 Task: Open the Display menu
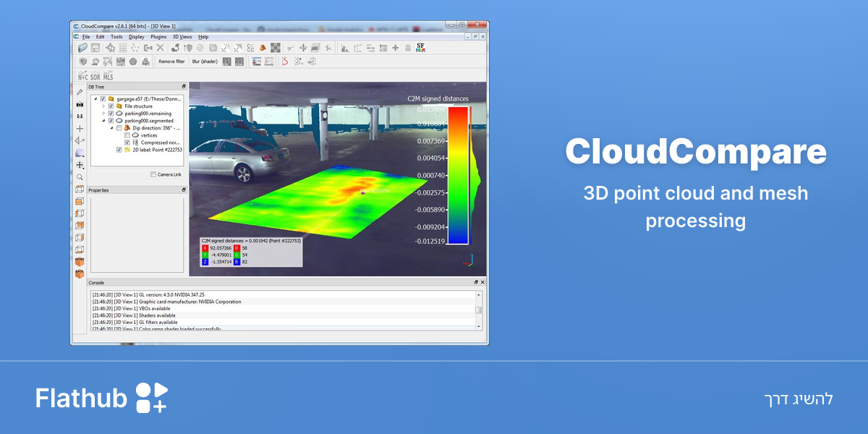click(x=137, y=37)
